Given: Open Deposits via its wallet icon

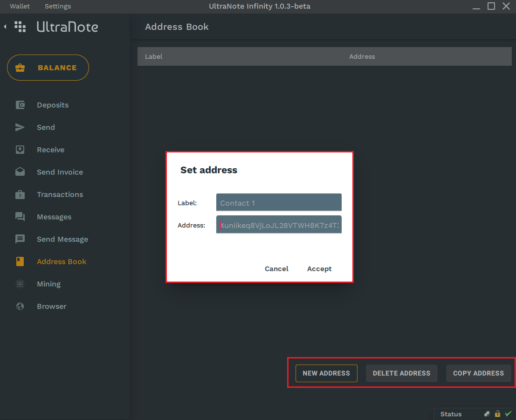Looking at the screenshot, I should pos(20,105).
